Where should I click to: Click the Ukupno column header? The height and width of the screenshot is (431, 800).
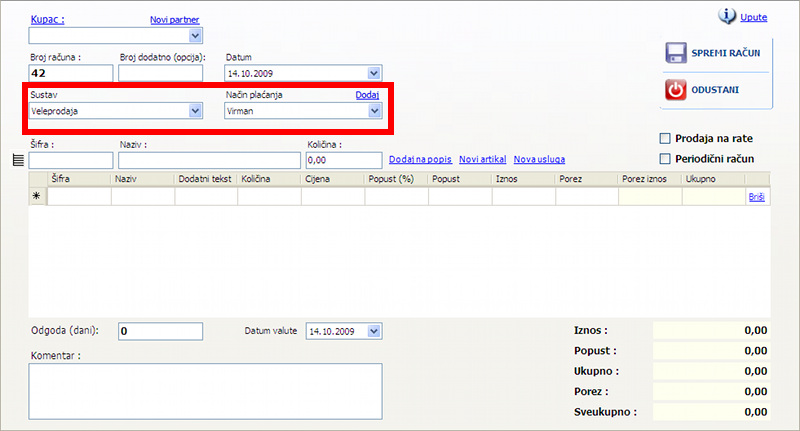pos(714,179)
